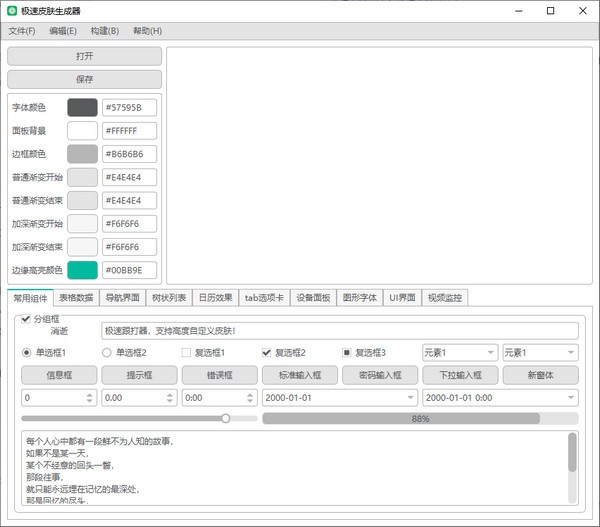The height and width of the screenshot is (527, 600).
Task: Maximize the application window
Action: tap(550, 11)
